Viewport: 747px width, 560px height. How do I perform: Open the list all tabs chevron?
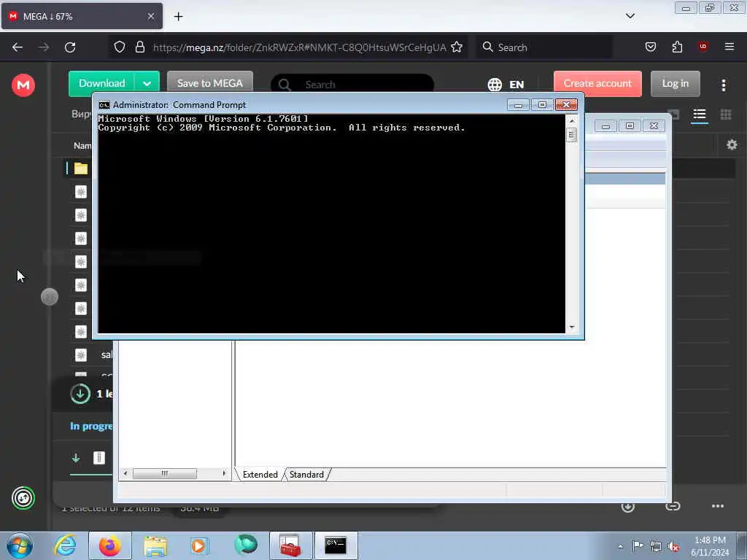coord(630,16)
